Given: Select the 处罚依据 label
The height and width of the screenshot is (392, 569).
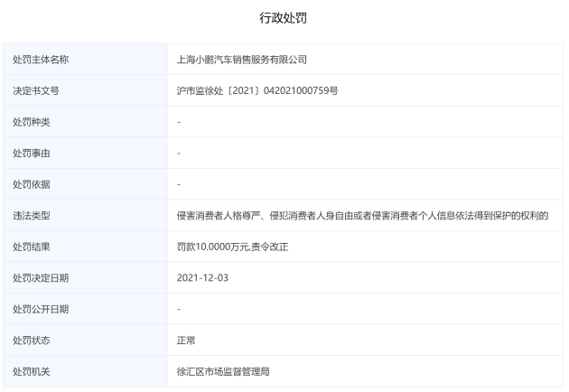Looking at the screenshot, I should 32,184.
